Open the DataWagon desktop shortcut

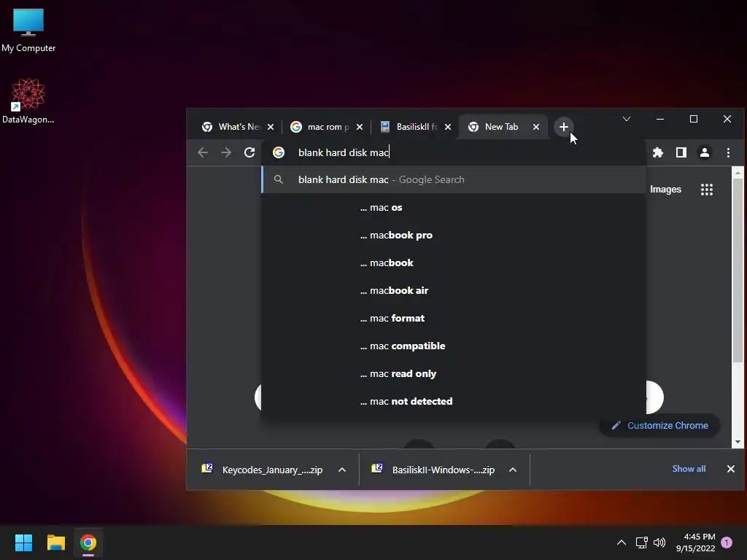[x=28, y=101]
